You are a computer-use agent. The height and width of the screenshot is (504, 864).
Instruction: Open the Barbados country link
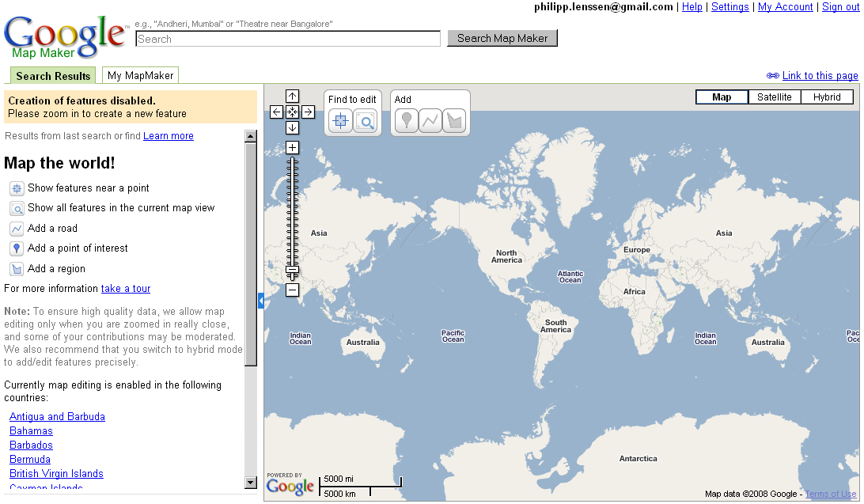click(x=31, y=445)
